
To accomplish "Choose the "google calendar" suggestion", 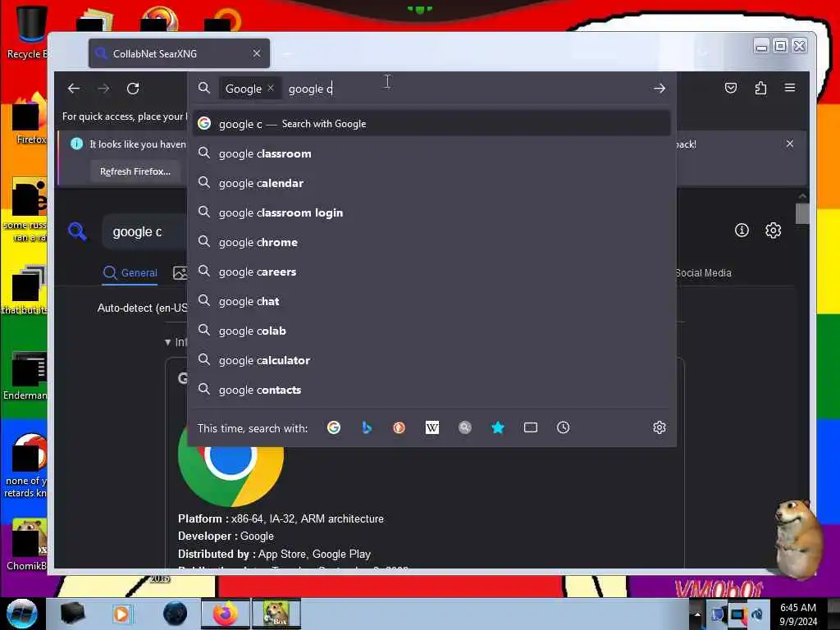I will (x=431, y=183).
